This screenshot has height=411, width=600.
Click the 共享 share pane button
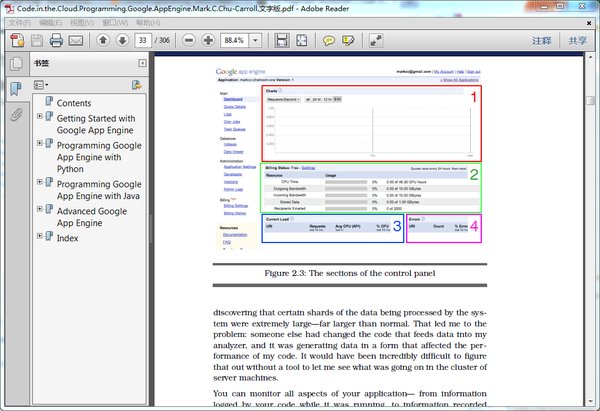click(x=577, y=41)
